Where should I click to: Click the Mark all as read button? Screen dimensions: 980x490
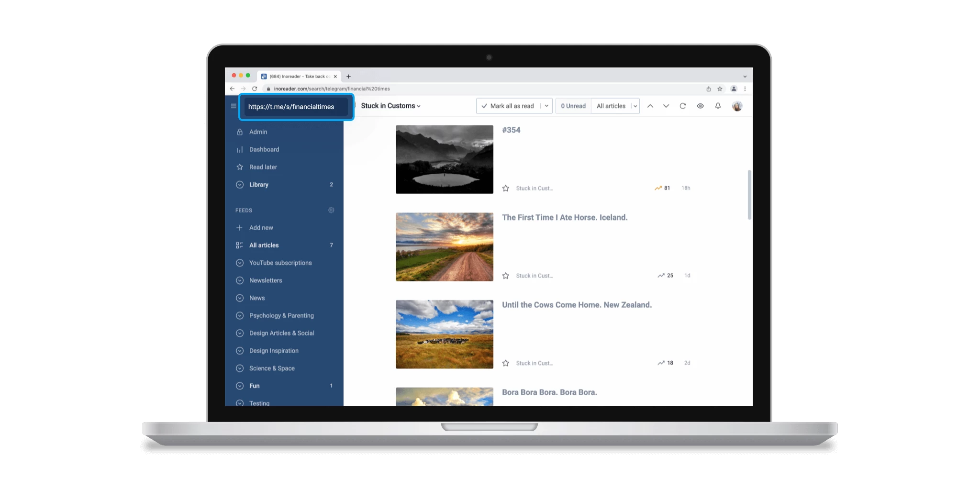508,106
